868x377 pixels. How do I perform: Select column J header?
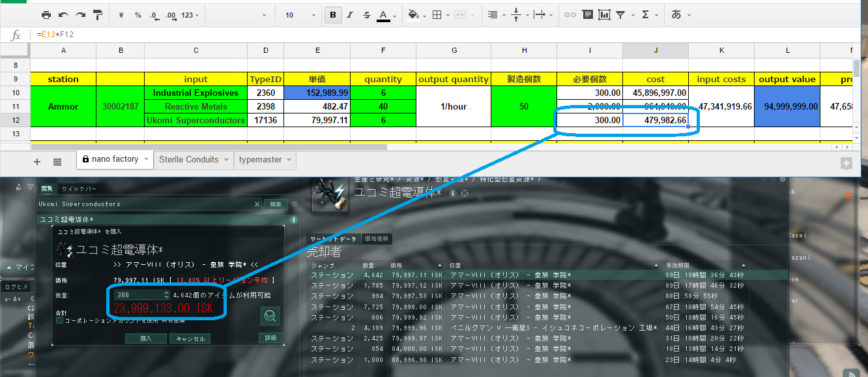click(656, 50)
